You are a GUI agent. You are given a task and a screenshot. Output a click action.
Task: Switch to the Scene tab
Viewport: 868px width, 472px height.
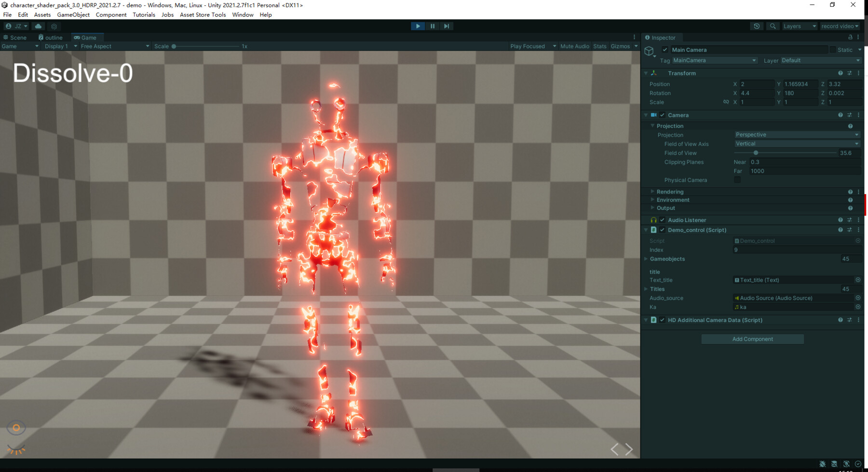pos(17,37)
